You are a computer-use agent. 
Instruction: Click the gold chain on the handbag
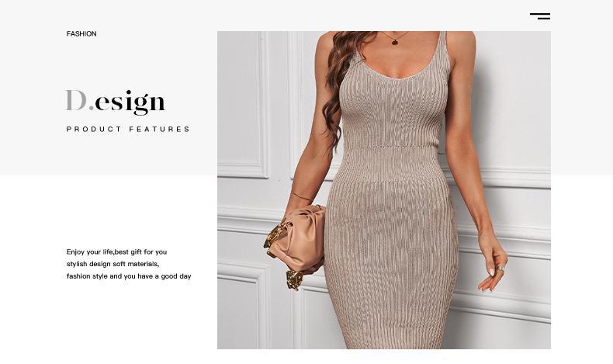[x=275, y=236]
